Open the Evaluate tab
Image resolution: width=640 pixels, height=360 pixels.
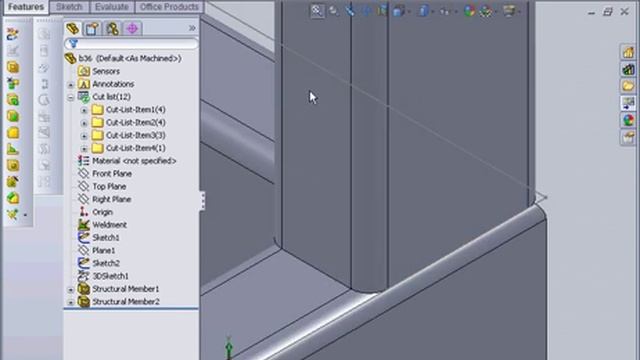[111, 7]
